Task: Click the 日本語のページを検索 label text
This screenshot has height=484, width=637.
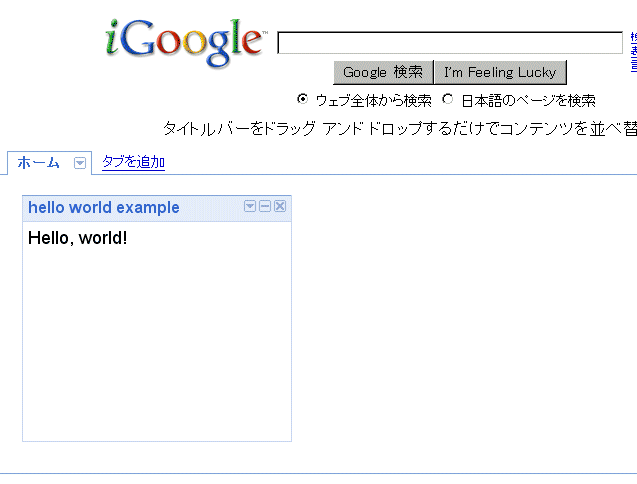Action: point(529,101)
